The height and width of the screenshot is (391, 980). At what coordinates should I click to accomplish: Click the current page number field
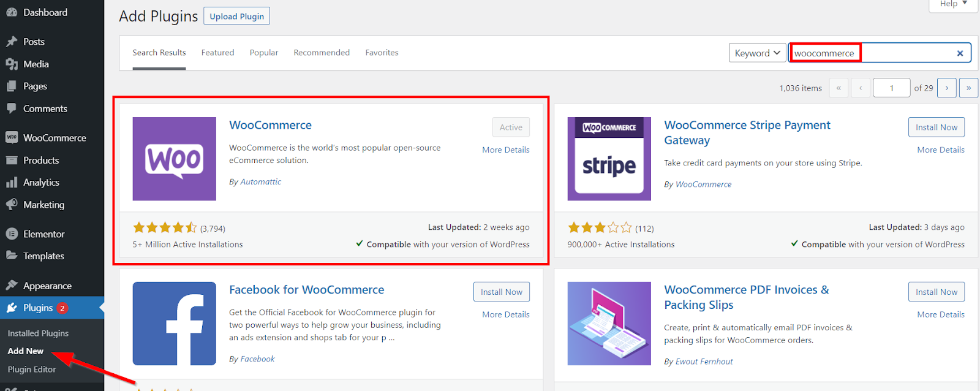coord(892,88)
